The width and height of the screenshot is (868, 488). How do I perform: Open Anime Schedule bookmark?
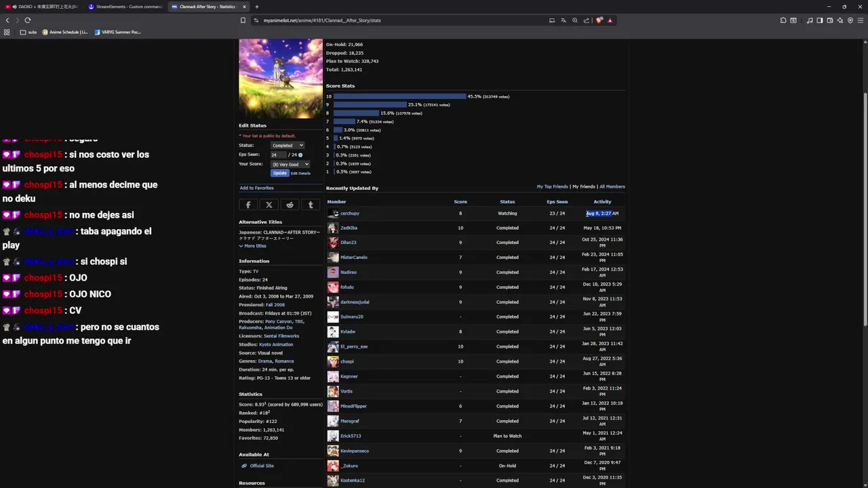(x=65, y=32)
